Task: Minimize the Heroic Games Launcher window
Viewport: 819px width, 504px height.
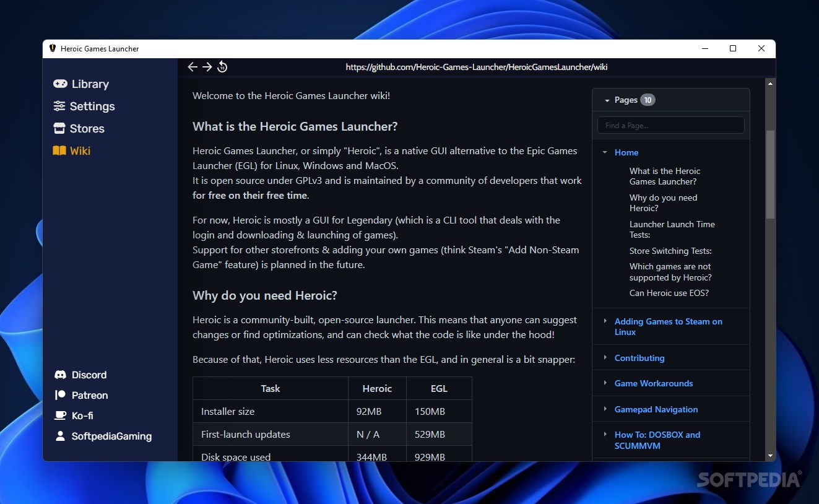Action: pyautogui.click(x=705, y=48)
